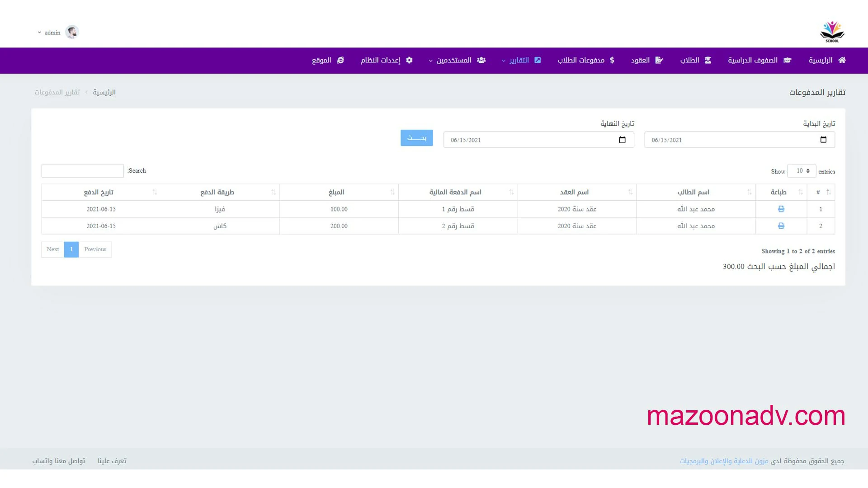Click the school logo
This screenshot has width=868, height=488.
832,32
